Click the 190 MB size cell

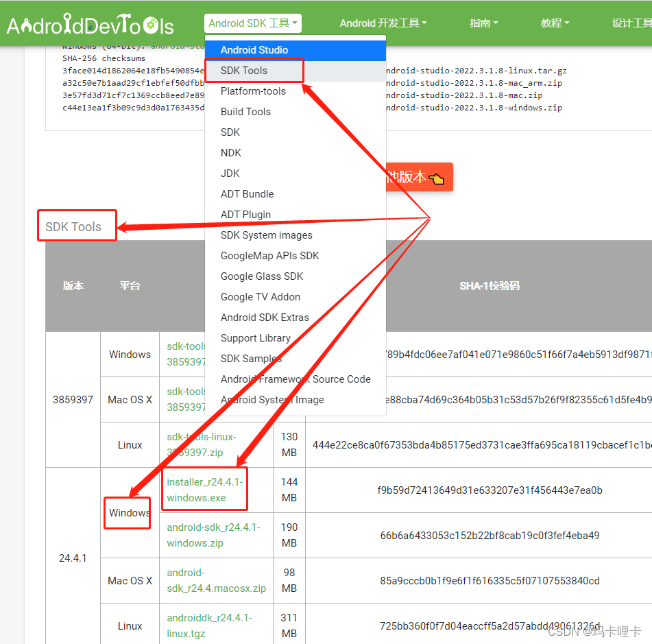(x=289, y=536)
